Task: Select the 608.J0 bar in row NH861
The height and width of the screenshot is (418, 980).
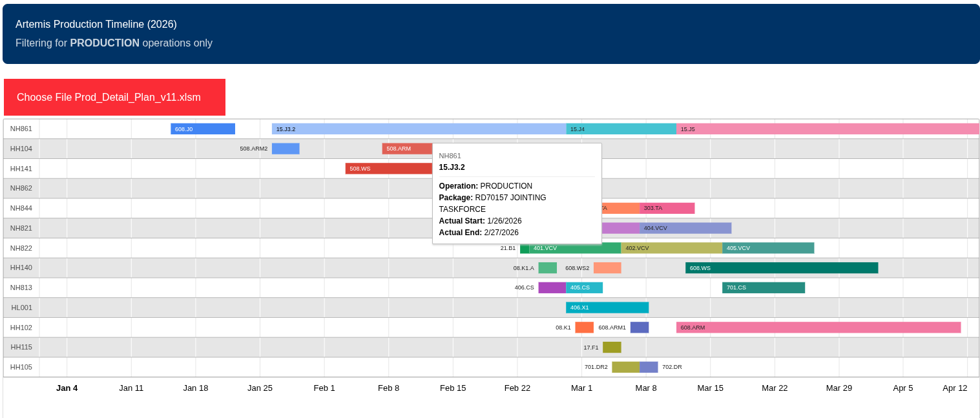Action: click(203, 129)
